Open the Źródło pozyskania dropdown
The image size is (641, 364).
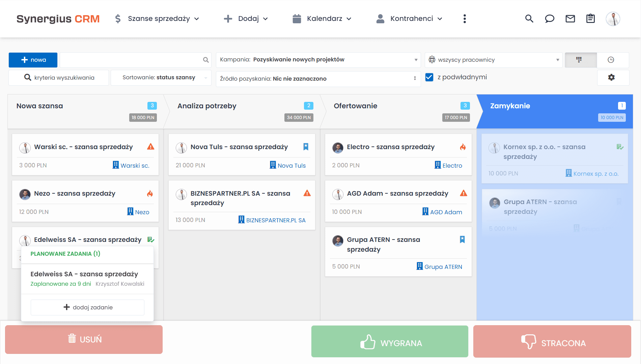415,79
